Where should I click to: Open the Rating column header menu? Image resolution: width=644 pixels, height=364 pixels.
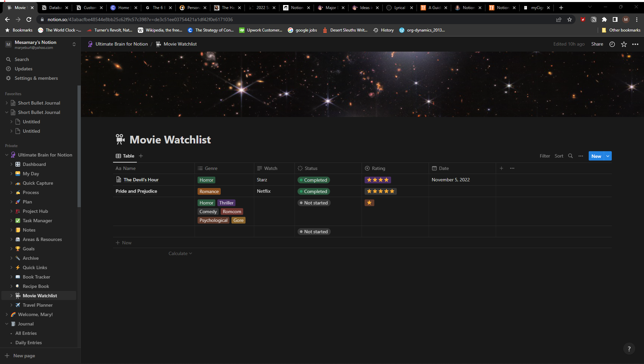395,168
